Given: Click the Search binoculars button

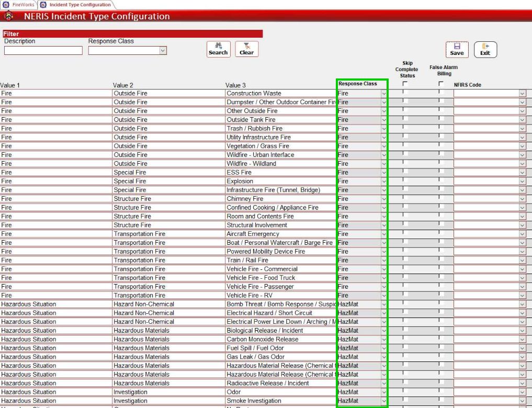Looking at the screenshot, I should click(x=218, y=49).
